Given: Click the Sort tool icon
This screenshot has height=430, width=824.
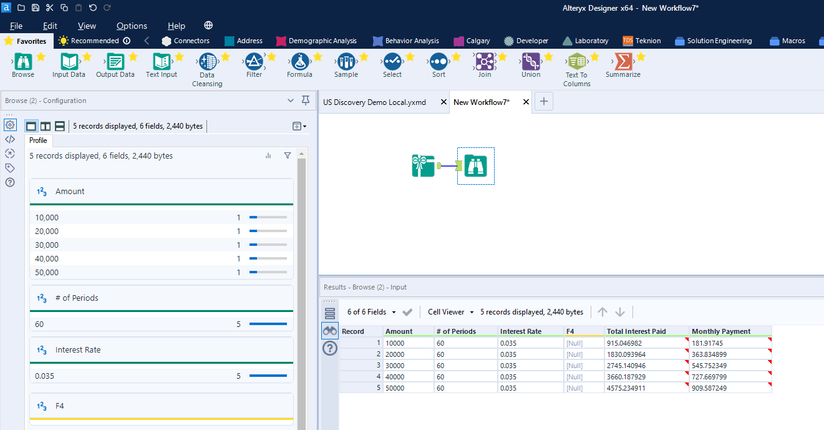Looking at the screenshot, I should pos(438,61).
